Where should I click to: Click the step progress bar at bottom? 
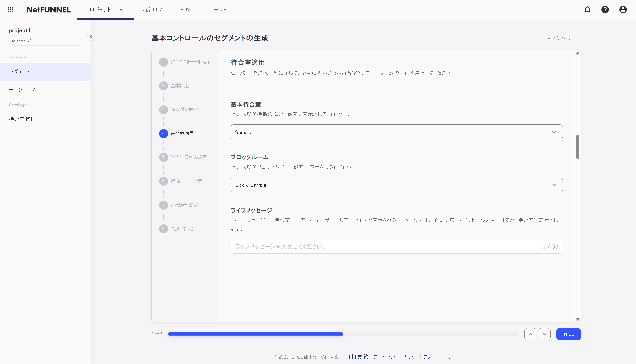(x=343, y=334)
